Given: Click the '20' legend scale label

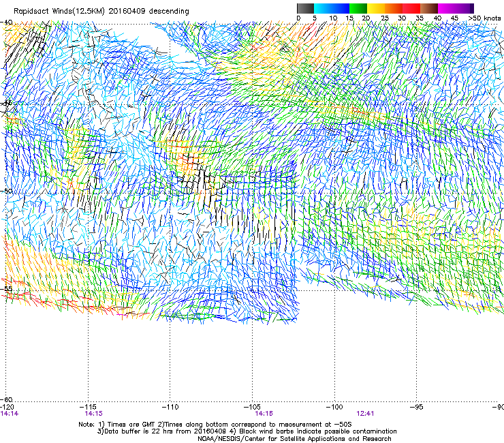Looking at the screenshot, I should [x=366, y=18].
